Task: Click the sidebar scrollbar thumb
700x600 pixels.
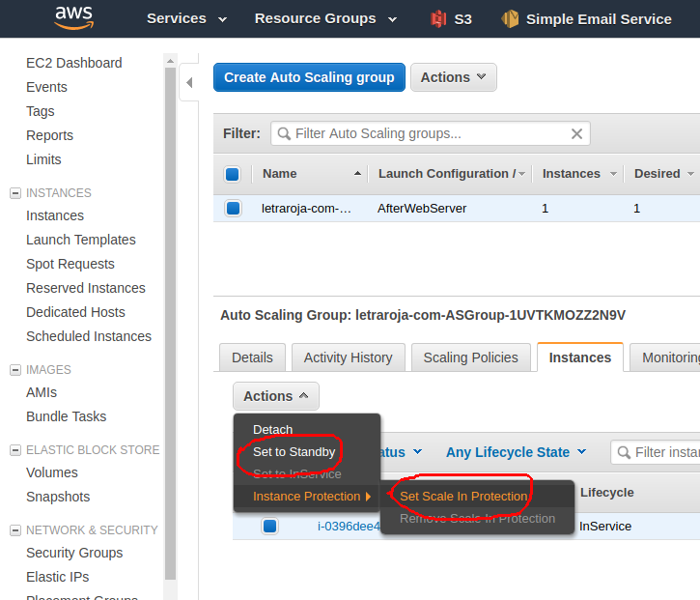Action: [170, 324]
